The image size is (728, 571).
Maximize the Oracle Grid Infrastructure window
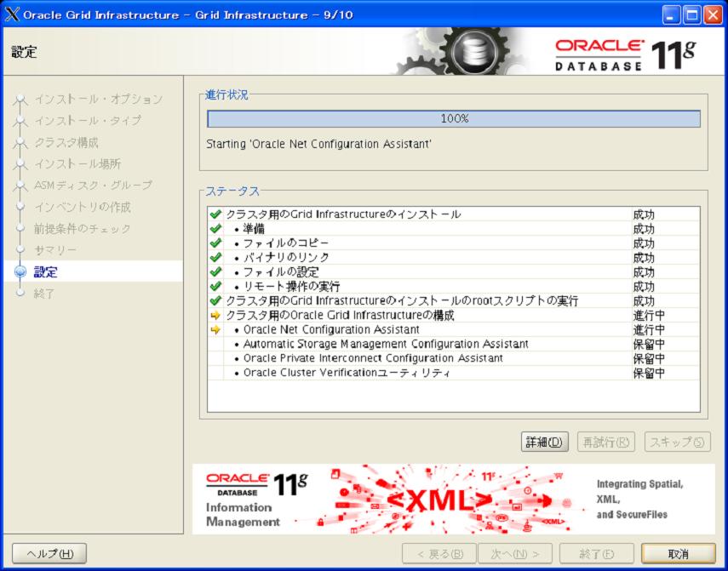pos(691,15)
